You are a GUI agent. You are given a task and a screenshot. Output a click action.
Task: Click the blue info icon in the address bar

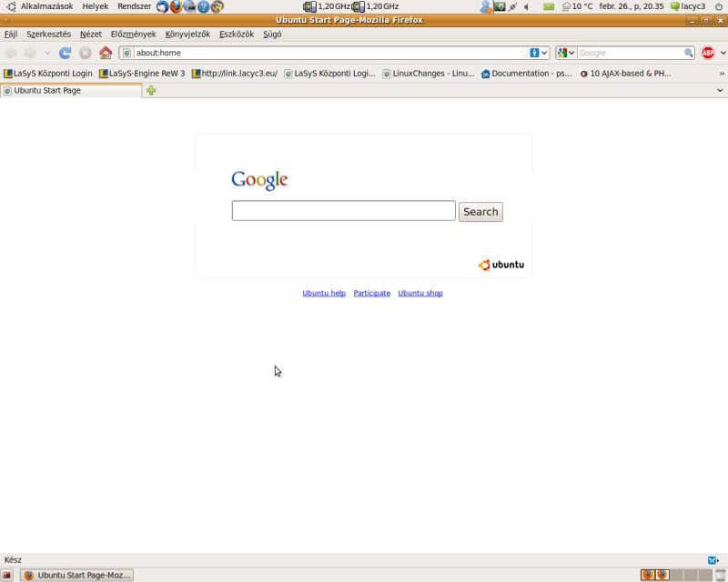coord(534,53)
